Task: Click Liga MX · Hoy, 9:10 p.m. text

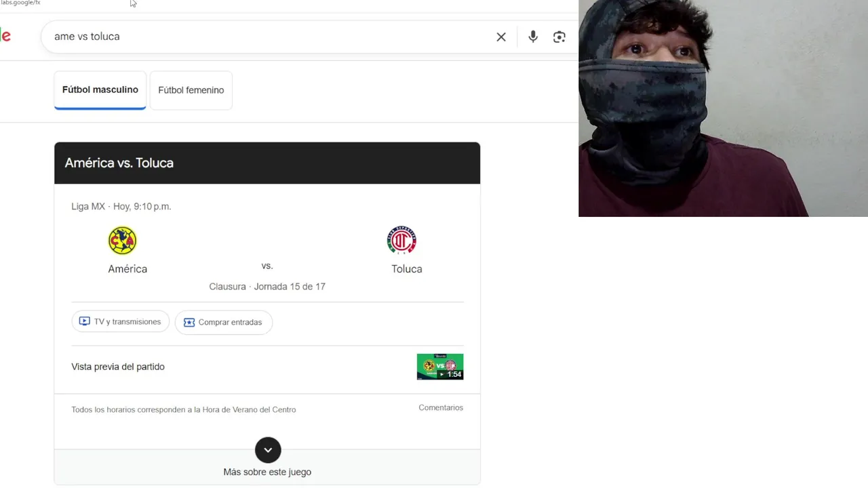Action: pyautogui.click(x=121, y=207)
